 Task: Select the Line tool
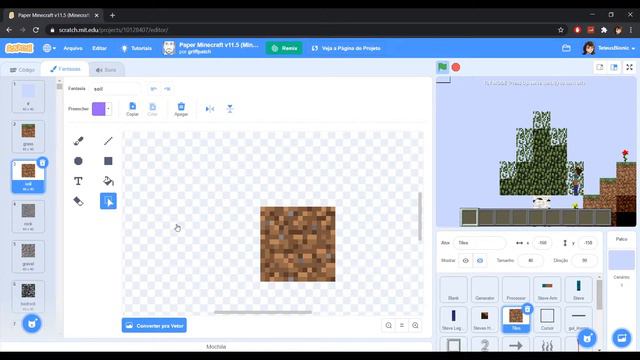click(x=108, y=141)
